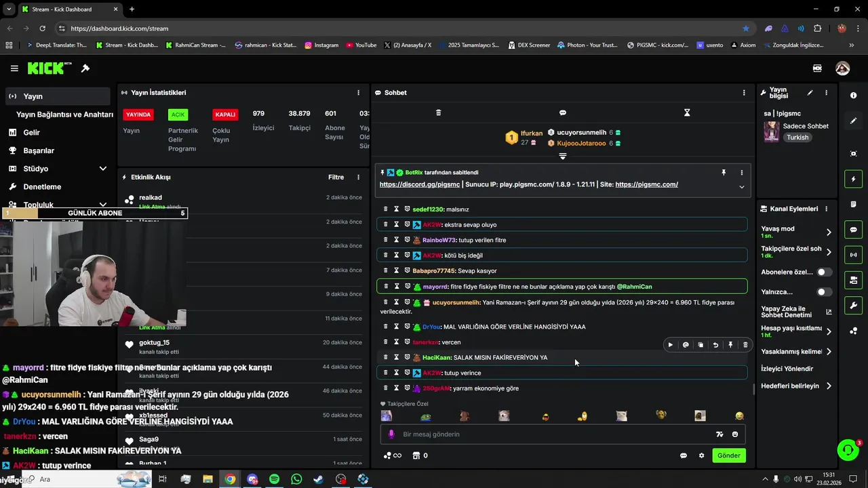The height and width of the screenshot is (488, 868).
Task: Open Spotify from the taskbar
Action: click(x=274, y=479)
